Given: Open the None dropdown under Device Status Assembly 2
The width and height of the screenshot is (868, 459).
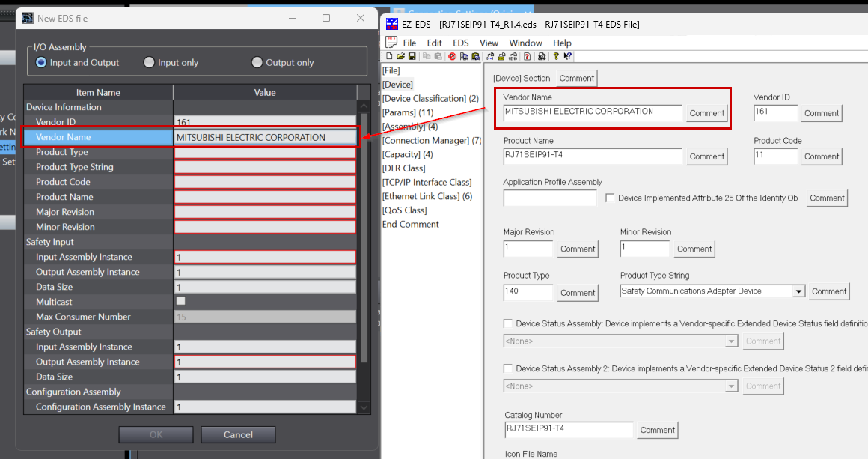Looking at the screenshot, I should coord(731,386).
